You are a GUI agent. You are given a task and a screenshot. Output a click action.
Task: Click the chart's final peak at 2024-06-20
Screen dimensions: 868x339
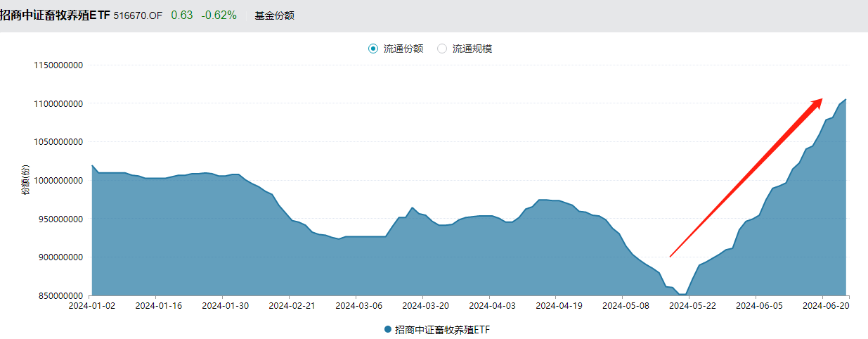[x=846, y=99]
